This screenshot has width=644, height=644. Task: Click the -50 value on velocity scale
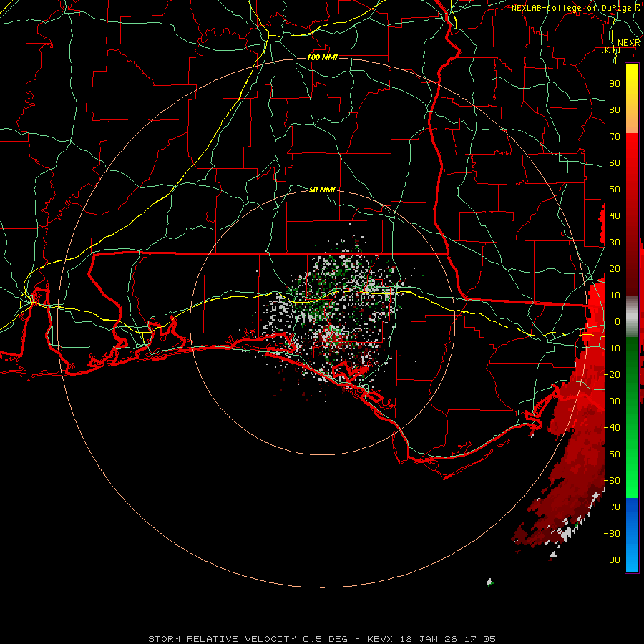(612, 454)
